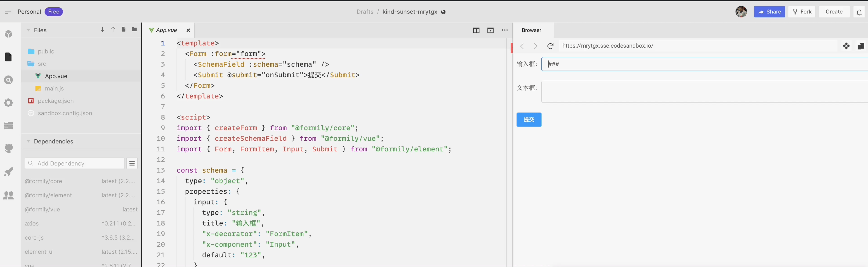The image size is (868, 267).
Task: Create new file icon in Files header
Action: (124, 30)
